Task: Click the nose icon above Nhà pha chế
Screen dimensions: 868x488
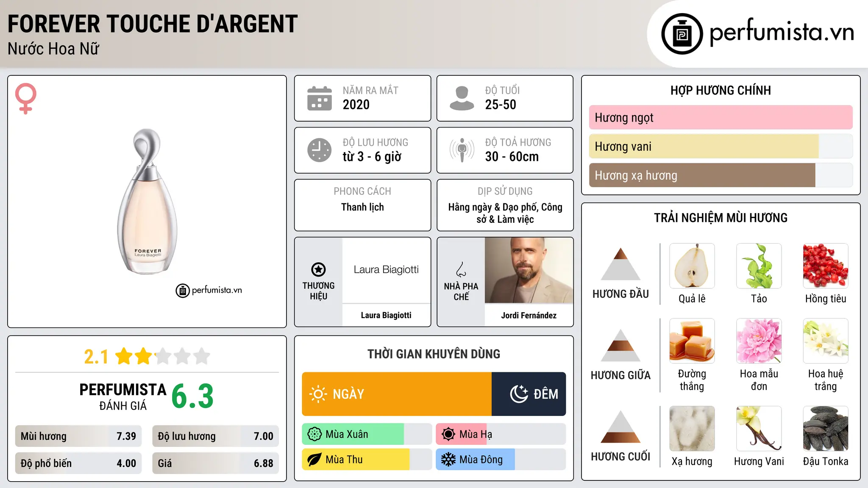Action: (461, 269)
